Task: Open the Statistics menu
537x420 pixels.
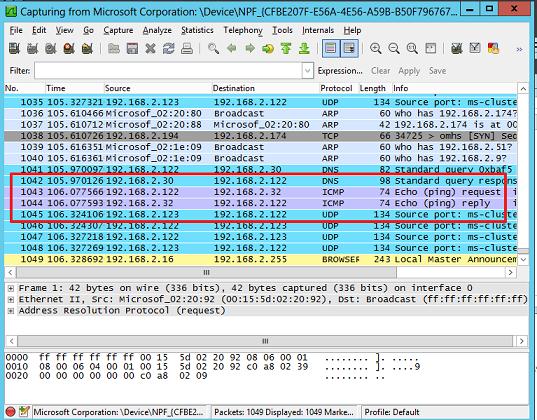Action: click(197, 30)
